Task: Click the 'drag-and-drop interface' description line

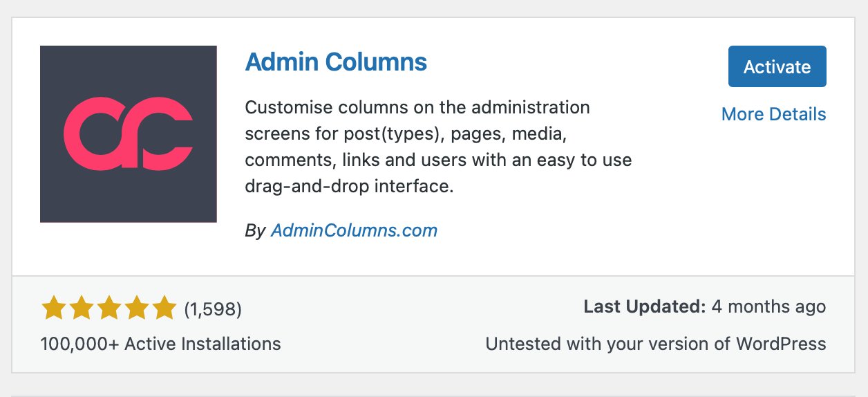Action: pyautogui.click(x=349, y=187)
